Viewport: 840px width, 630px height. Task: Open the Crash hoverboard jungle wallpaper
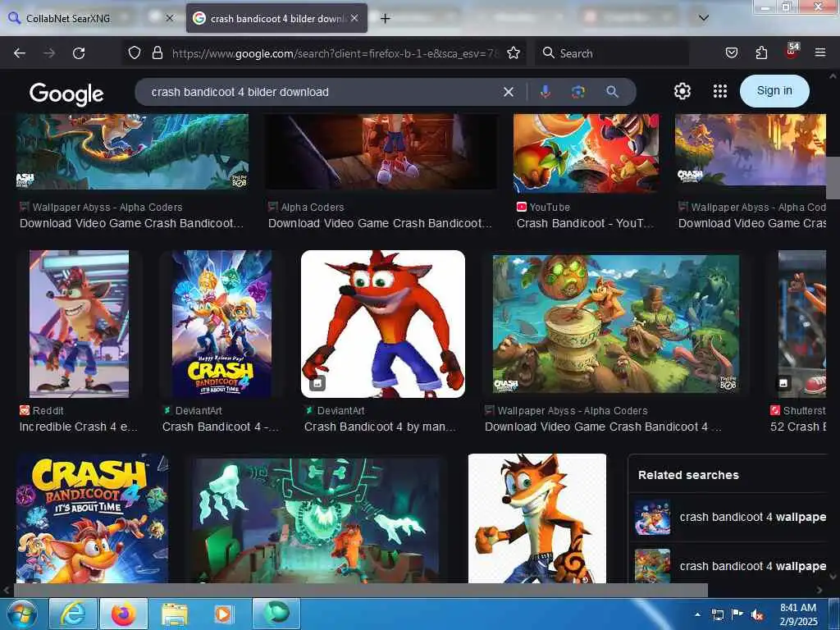(x=132, y=152)
